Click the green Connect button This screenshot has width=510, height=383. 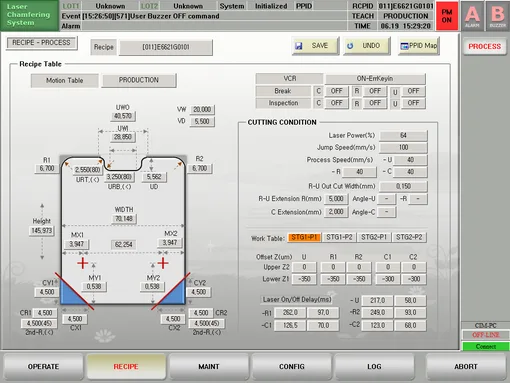[486, 346]
